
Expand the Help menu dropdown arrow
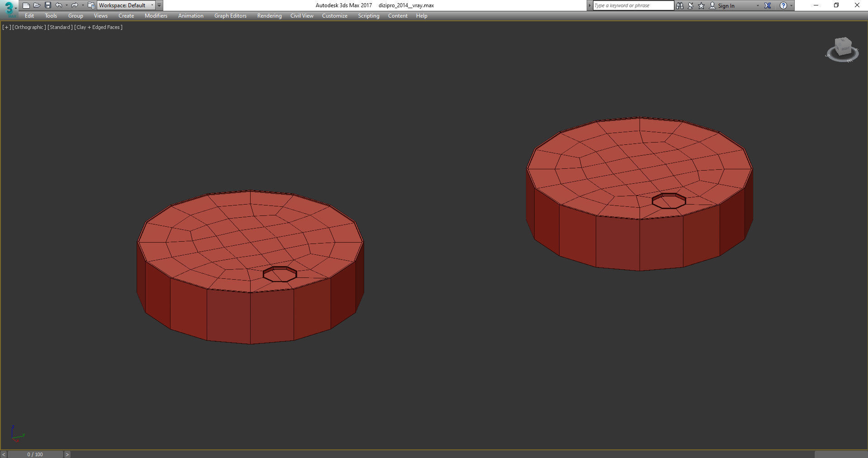coord(791,5)
